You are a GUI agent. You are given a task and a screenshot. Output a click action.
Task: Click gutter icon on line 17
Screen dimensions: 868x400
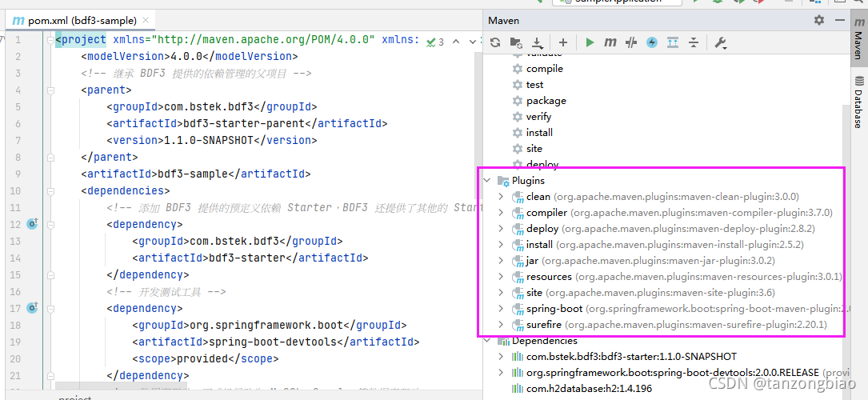pos(32,307)
